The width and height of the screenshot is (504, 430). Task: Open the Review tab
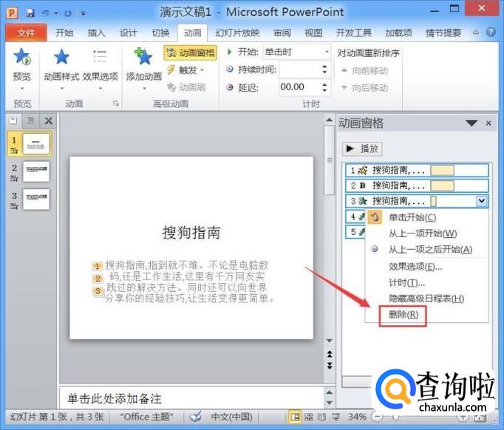282,33
